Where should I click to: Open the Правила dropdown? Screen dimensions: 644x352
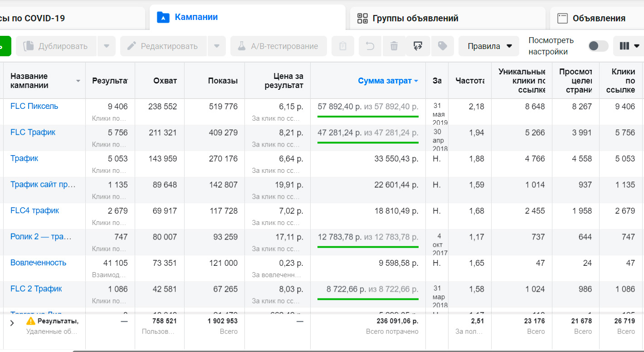(489, 46)
